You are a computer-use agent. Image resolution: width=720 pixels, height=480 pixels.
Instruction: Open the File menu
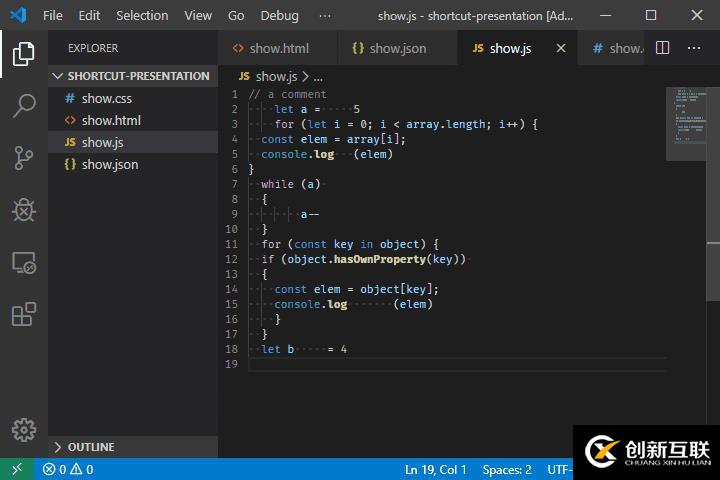[52, 16]
